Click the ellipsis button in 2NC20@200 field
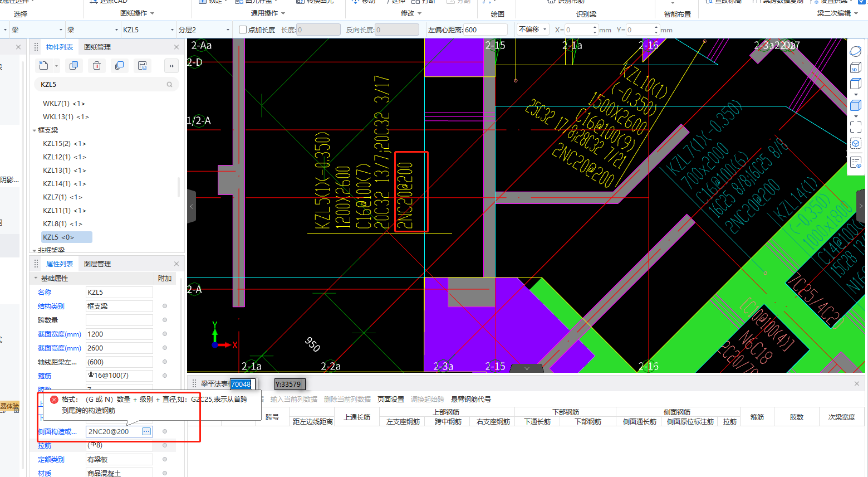The width and height of the screenshot is (868, 477). (146, 431)
